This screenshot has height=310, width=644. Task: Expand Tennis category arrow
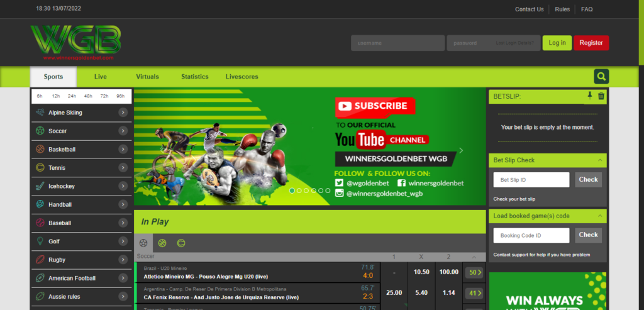pyautogui.click(x=123, y=167)
